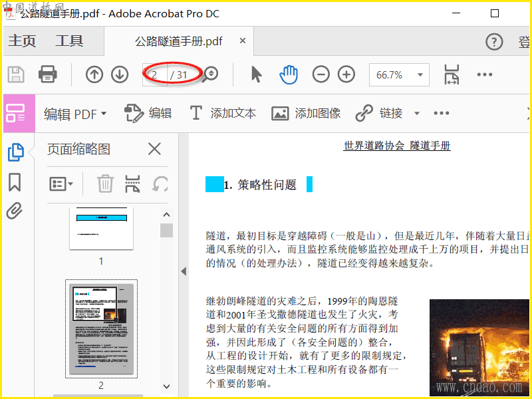Viewport: 532px width, 399px height.
Task: Close the 页面缩略图 panel
Action: tap(154, 149)
